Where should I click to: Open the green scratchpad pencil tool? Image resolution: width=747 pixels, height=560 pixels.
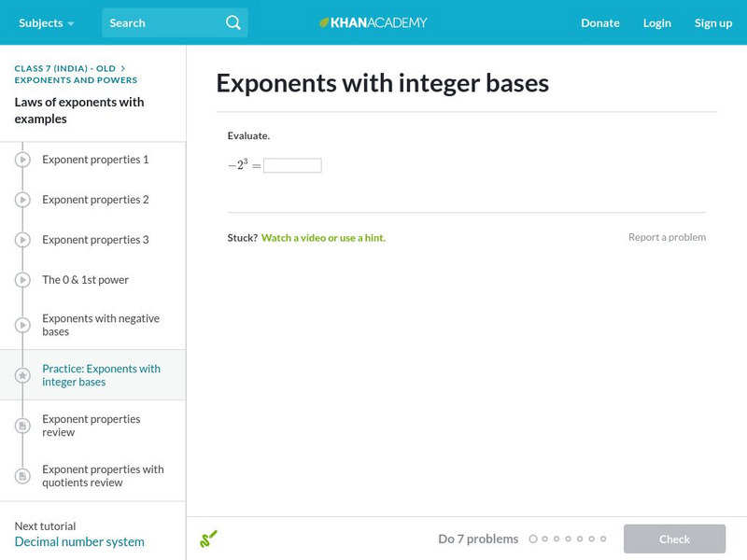point(208,539)
